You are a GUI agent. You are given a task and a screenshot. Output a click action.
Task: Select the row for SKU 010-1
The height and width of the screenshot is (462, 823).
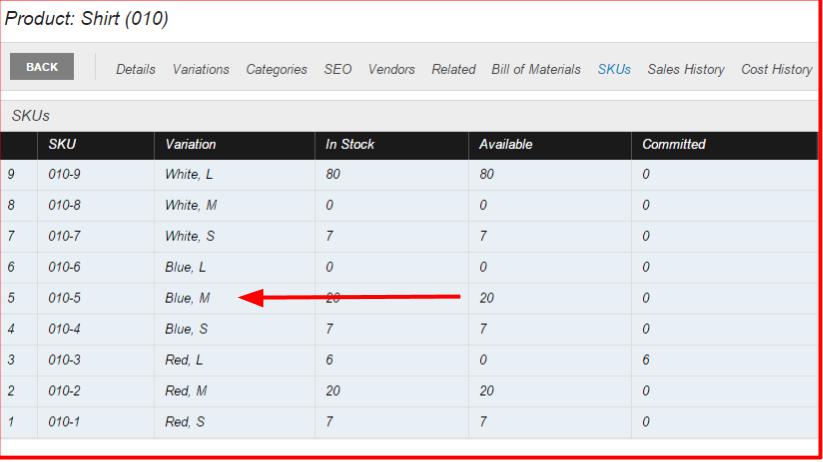coord(409,422)
